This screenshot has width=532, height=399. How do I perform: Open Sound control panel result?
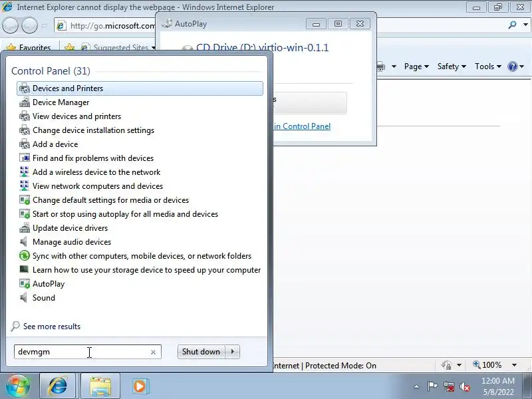coord(140,297)
